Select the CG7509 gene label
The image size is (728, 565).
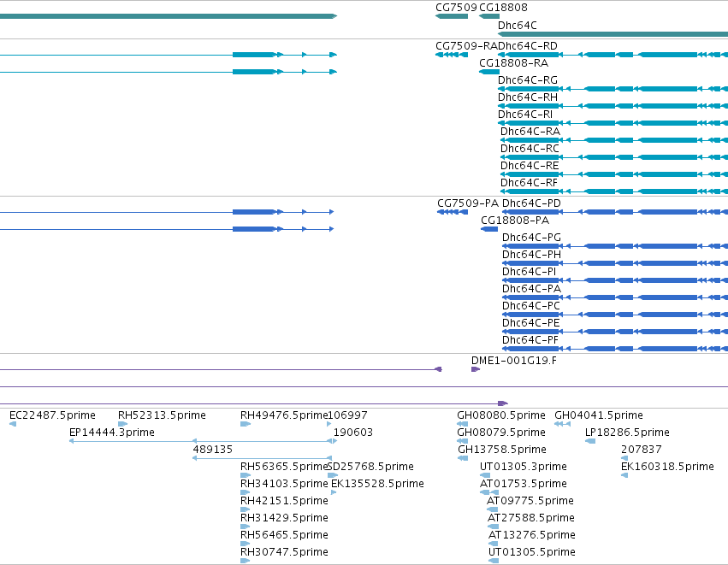pyautogui.click(x=456, y=8)
